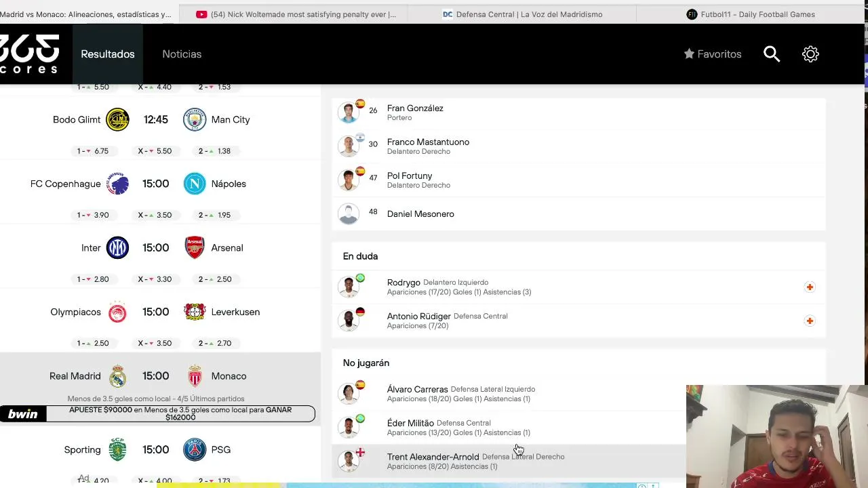The height and width of the screenshot is (488, 868).
Task: Open the YouTube Nick Woltemade browser tab
Action: click(296, 14)
